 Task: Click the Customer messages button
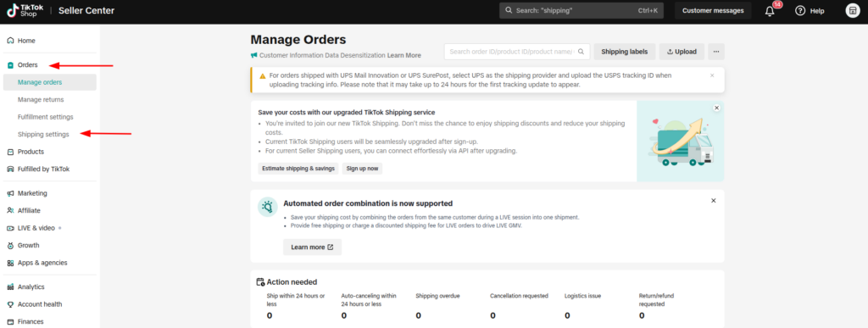[x=713, y=10]
